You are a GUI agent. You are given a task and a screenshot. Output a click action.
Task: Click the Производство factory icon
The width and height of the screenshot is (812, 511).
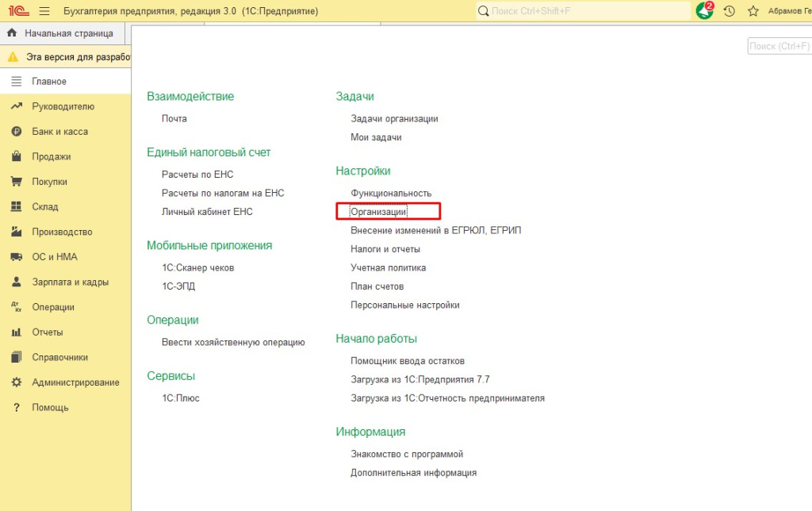[17, 232]
